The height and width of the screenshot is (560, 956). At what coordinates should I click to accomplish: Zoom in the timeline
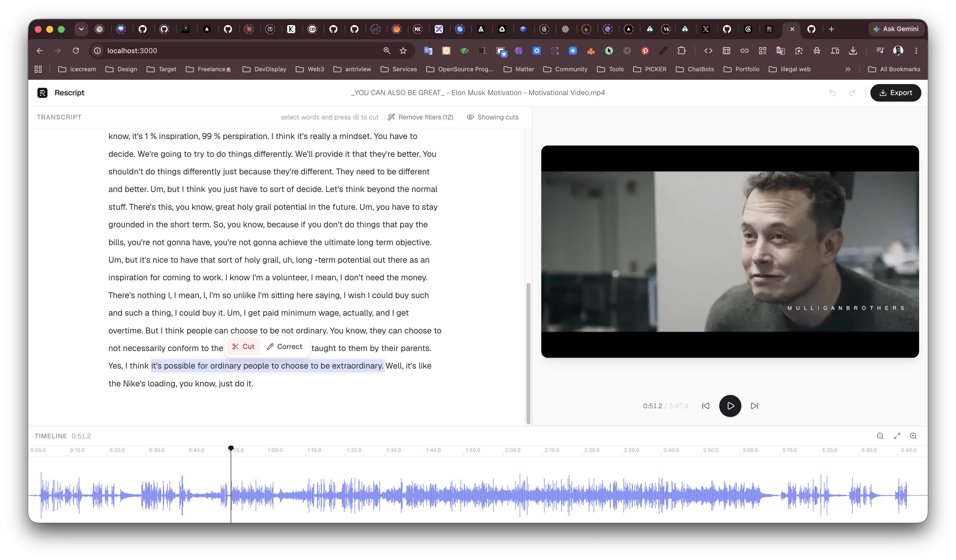(x=914, y=436)
